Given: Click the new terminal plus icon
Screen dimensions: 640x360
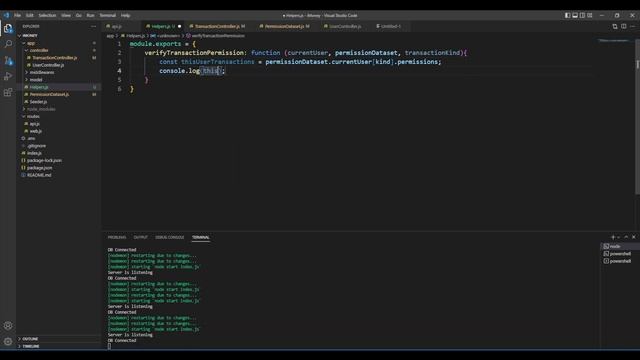Looking at the screenshot, I should 613,237.
